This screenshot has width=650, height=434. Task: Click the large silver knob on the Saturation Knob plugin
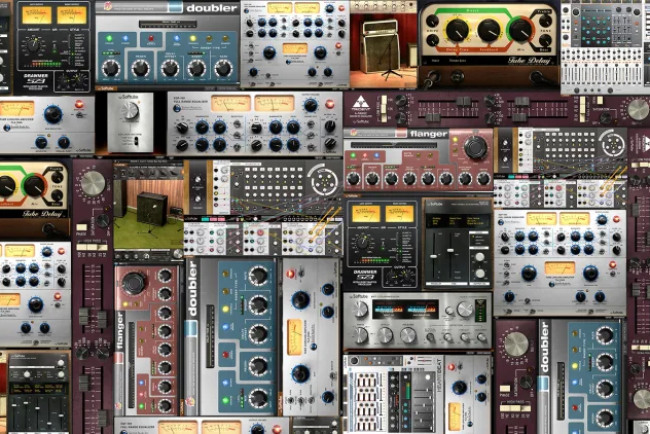129,110
